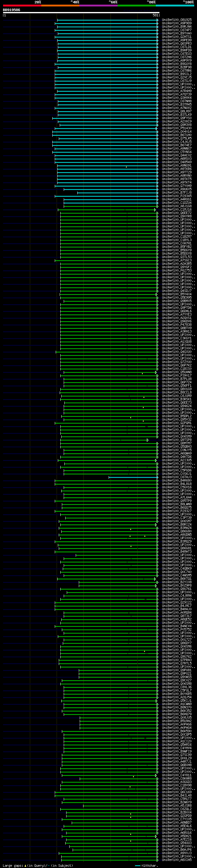The image size is (197, 868).
Task: Select hit UniRef100_Q5UAN8
Action: click(177, 372)
